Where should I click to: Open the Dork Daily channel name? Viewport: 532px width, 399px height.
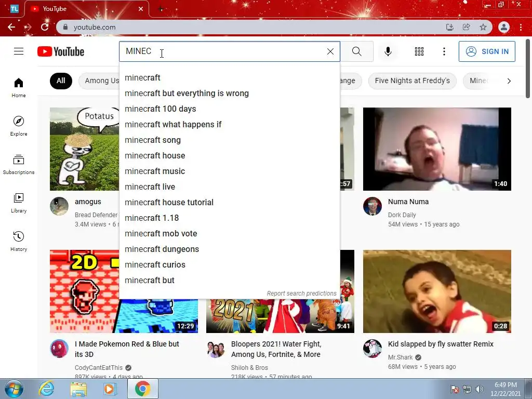click(x=402, y=215)
